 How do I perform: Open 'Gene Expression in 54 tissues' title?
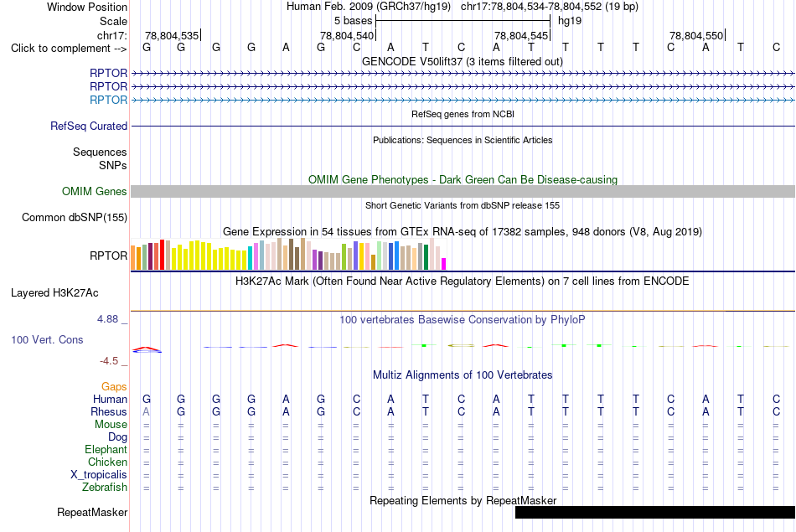pyautogui.click(x=463, y=231)
